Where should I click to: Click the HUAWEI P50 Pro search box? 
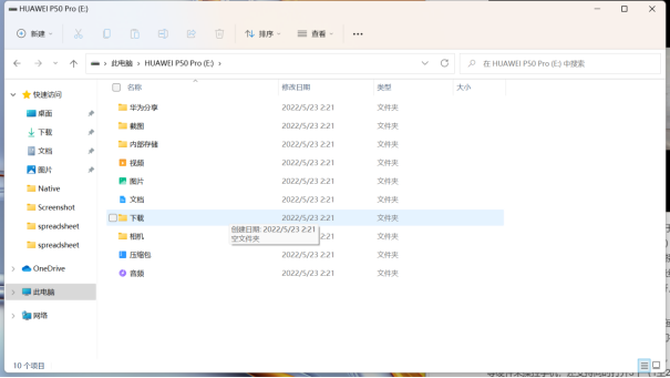point(560,64)
